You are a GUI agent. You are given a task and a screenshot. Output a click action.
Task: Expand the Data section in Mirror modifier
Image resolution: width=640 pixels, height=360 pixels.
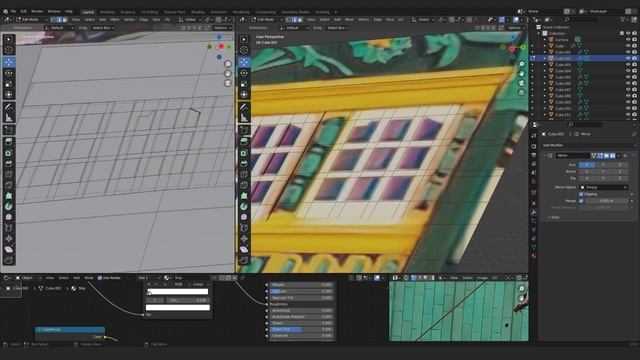tap(553, 218)
